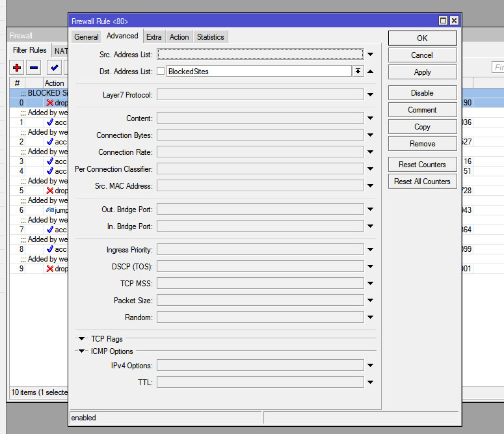Screen dimensions: 504x434
Task: Click the jump action icon on rule 6
Action: (50, 210)
